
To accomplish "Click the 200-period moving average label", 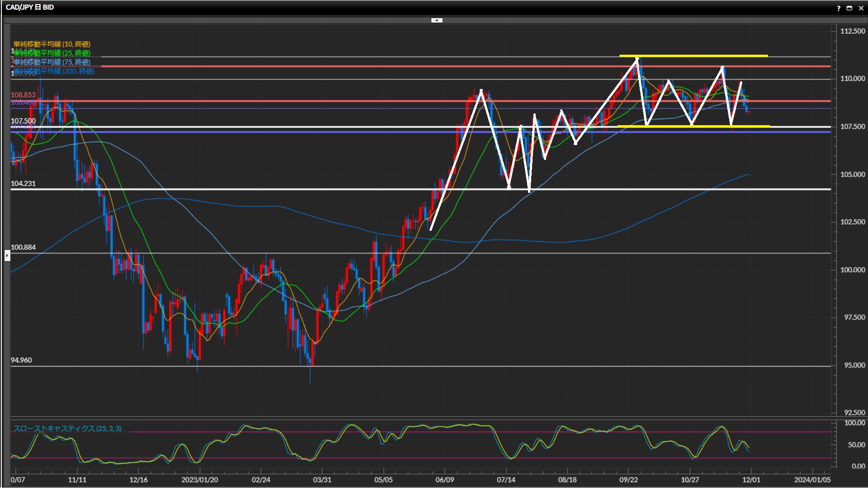I will pyautogui.click(x=54, y=71).
